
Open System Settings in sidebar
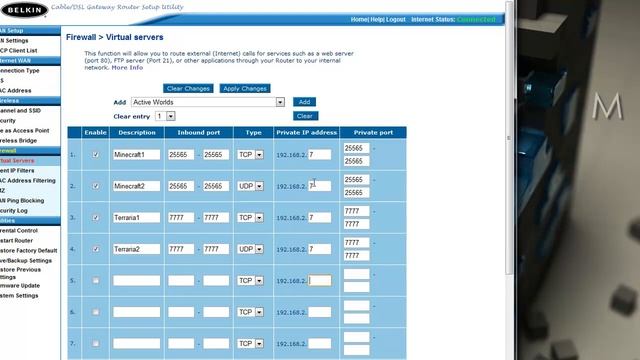[x=19, y=296]
